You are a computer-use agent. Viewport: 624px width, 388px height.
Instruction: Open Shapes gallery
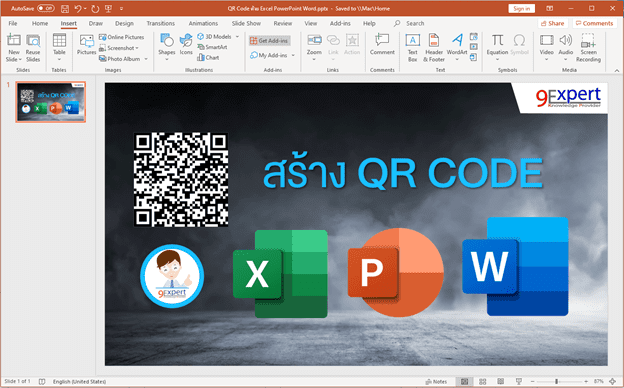(167, 47)
